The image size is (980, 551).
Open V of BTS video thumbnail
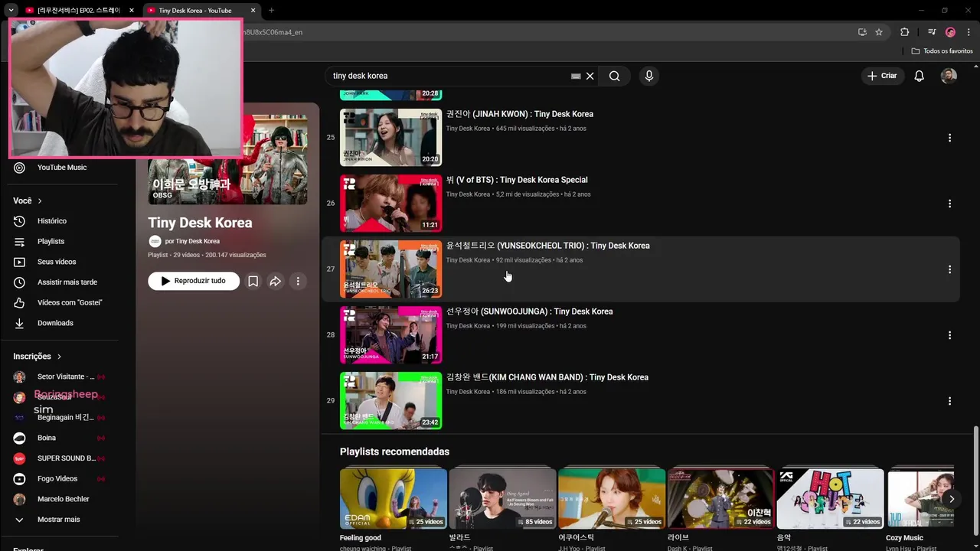(x=390, y=204)
